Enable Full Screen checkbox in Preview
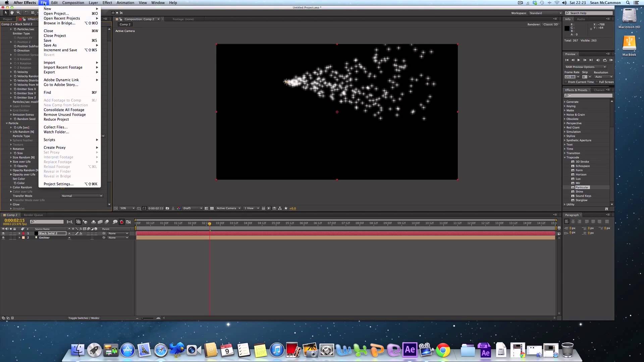The height and width of the screenshot is (362, 644). pyautogui.click(x=597, y=82)
